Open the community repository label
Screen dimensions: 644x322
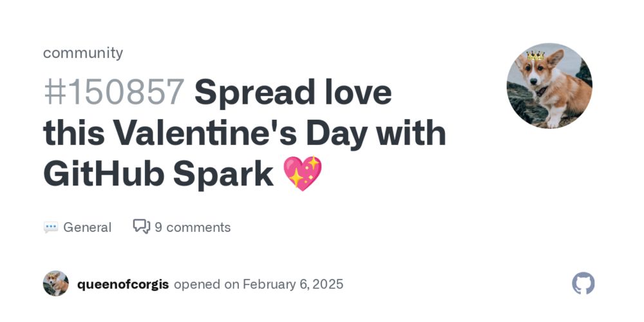click(83, 53)
